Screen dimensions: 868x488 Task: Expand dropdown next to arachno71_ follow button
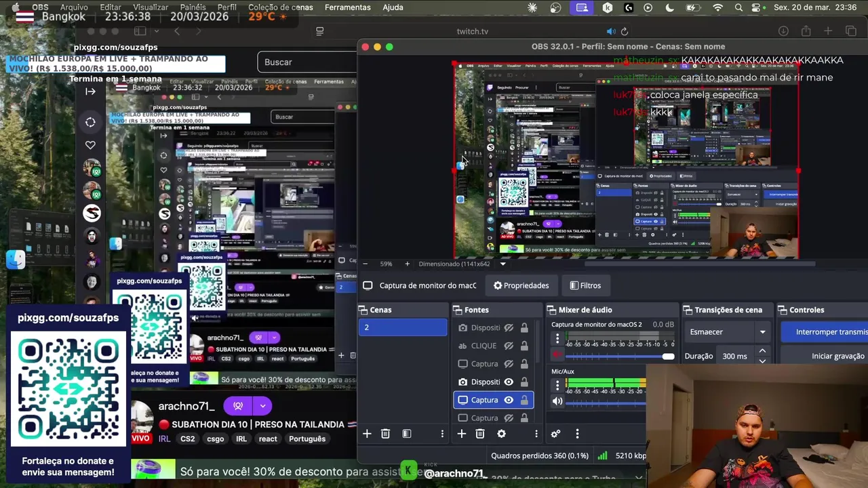click(x=262, y=406)
